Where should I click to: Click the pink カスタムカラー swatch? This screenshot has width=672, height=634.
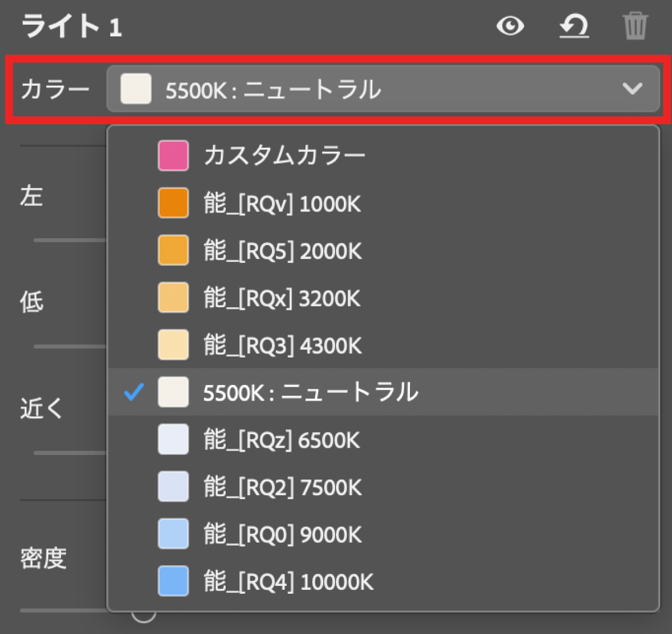point(173,156)
